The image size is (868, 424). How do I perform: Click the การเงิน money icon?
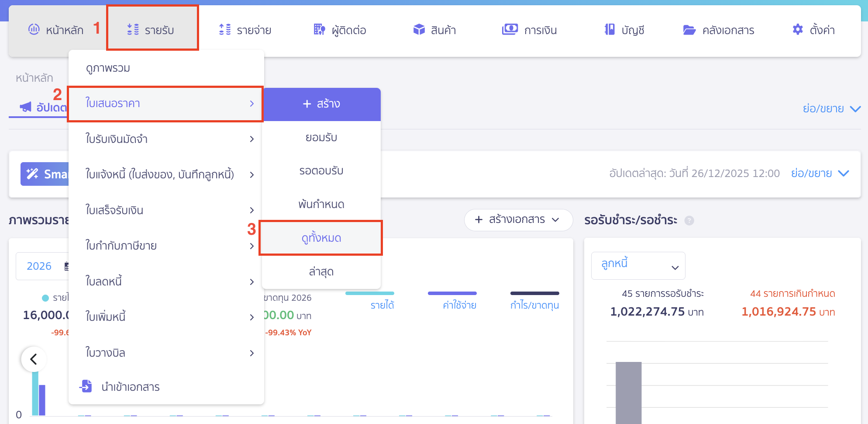point(510,30)
